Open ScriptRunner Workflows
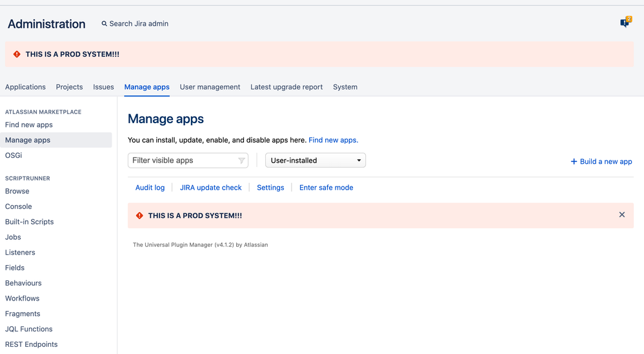 [x=22, y=298]
